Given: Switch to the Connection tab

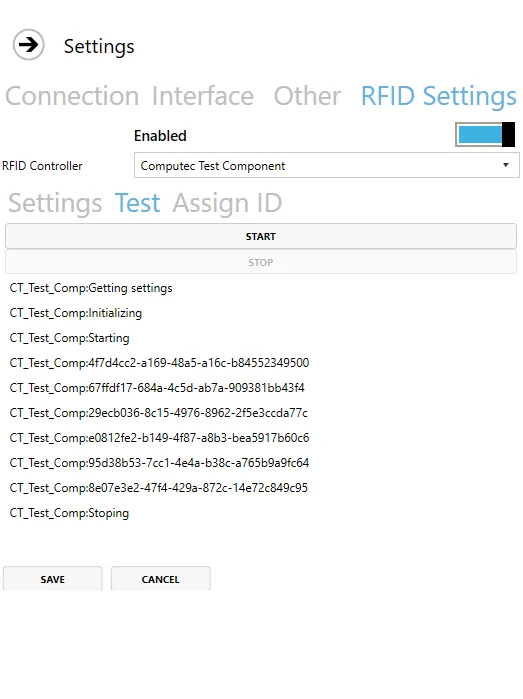Looking at the screenshot, I should point(72,96).
